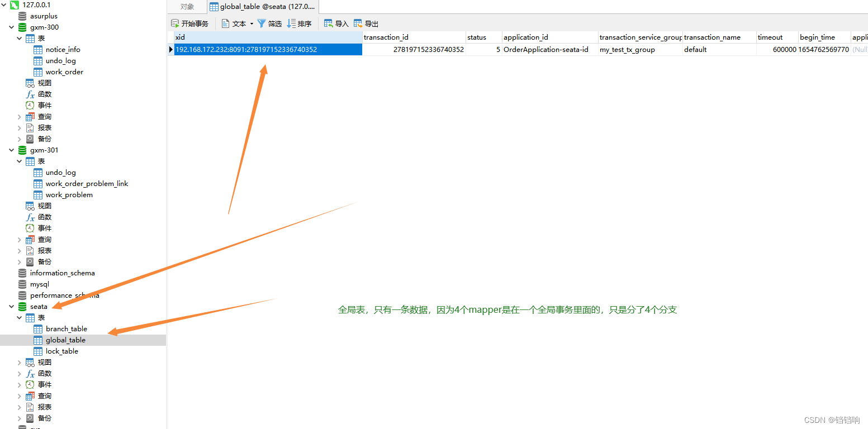Open the undo_log table in gxm-301

(x=60, y=172)
